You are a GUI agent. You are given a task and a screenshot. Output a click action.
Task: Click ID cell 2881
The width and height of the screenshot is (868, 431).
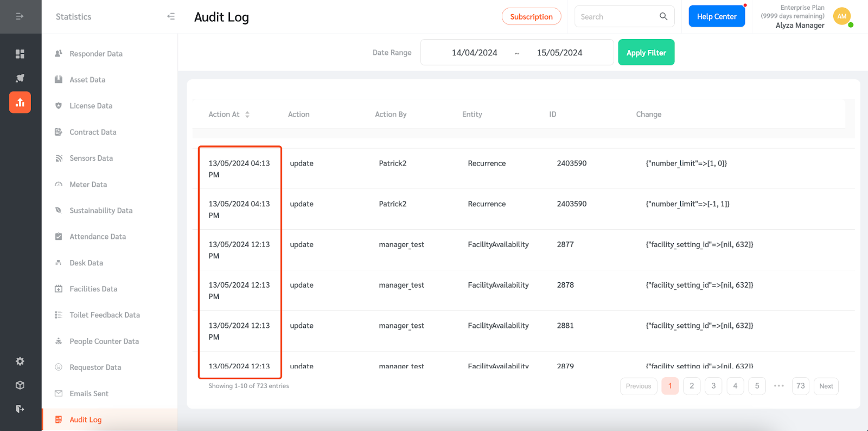[565, 326]
